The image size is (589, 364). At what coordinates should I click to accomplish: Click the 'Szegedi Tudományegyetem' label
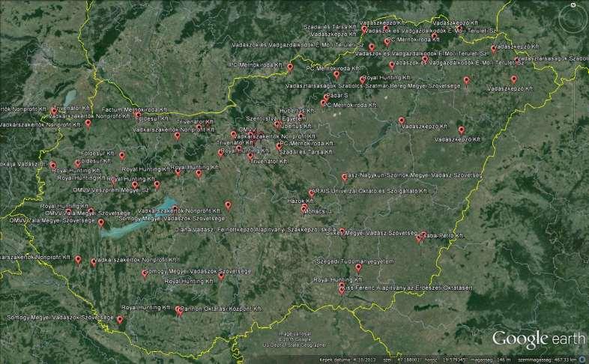tap(355, 261)
